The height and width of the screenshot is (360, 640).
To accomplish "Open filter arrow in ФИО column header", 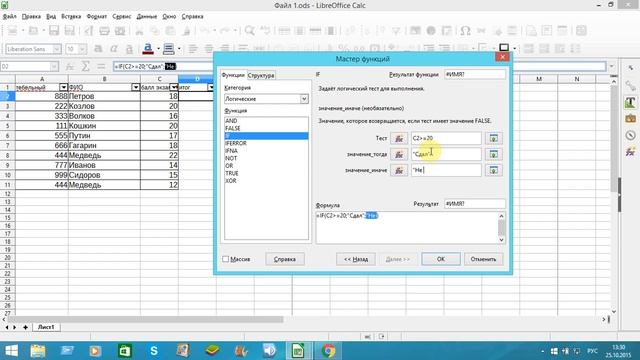I will [x=136, y=87].
